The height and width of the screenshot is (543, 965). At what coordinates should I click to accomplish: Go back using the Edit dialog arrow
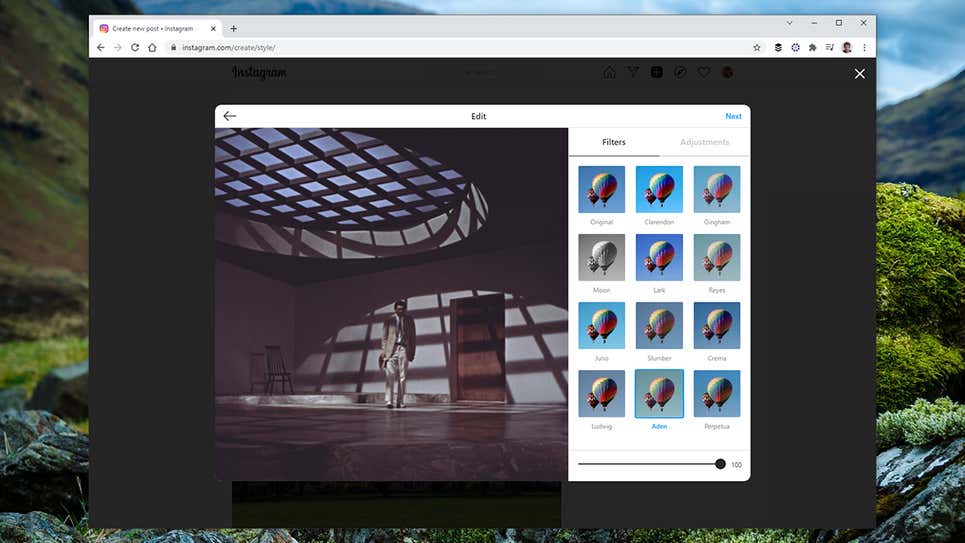click(230, 116)
